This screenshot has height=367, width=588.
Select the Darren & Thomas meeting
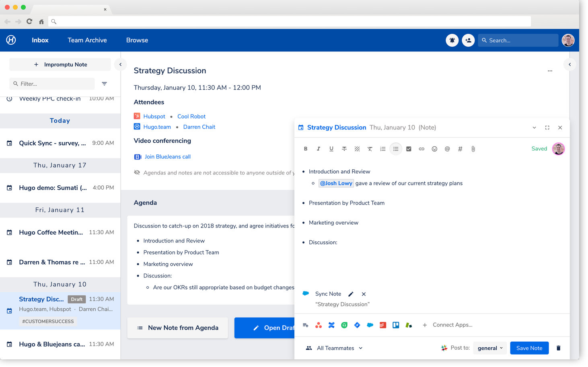click(x=60, y=262)
